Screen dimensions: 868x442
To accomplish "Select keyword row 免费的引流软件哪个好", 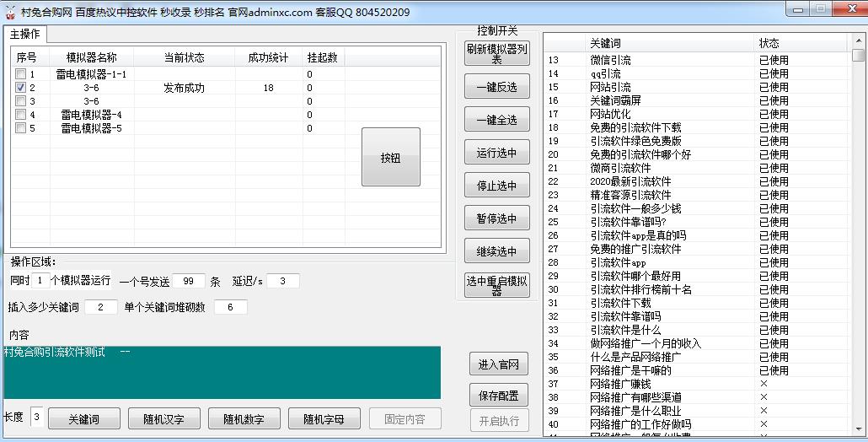I will coord(696,154).
